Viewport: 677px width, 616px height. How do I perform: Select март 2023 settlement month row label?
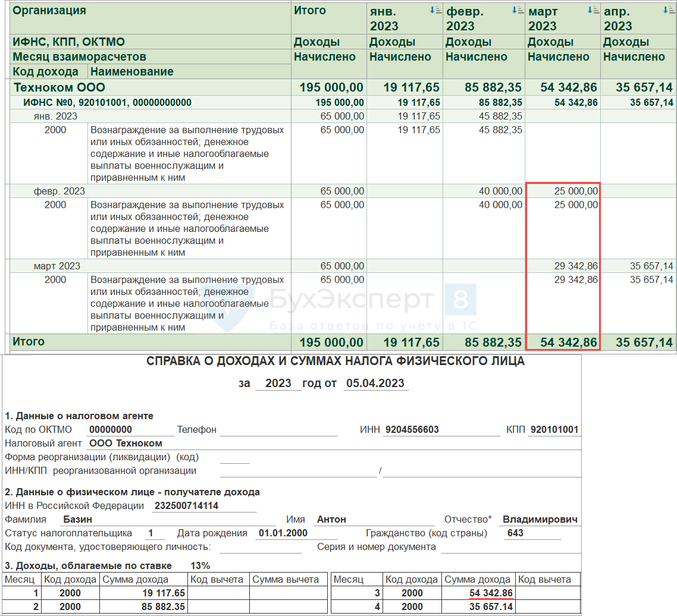tap(57, 266)
